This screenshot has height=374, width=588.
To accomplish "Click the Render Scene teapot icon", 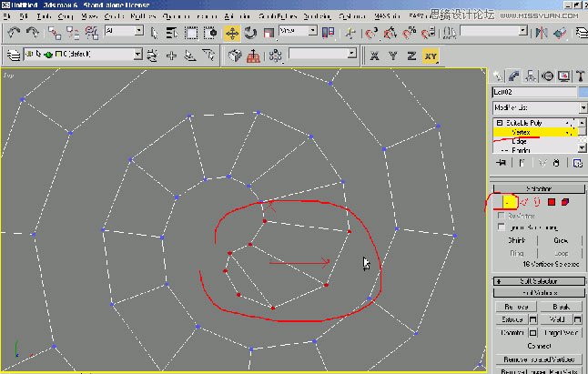I will [x=235, y=56].
